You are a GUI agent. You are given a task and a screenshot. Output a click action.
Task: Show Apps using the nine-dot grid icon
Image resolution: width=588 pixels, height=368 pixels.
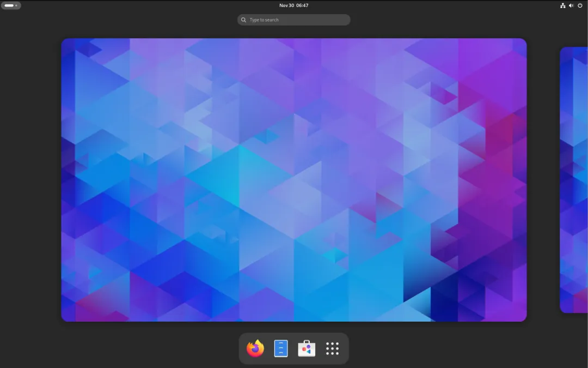332,348
